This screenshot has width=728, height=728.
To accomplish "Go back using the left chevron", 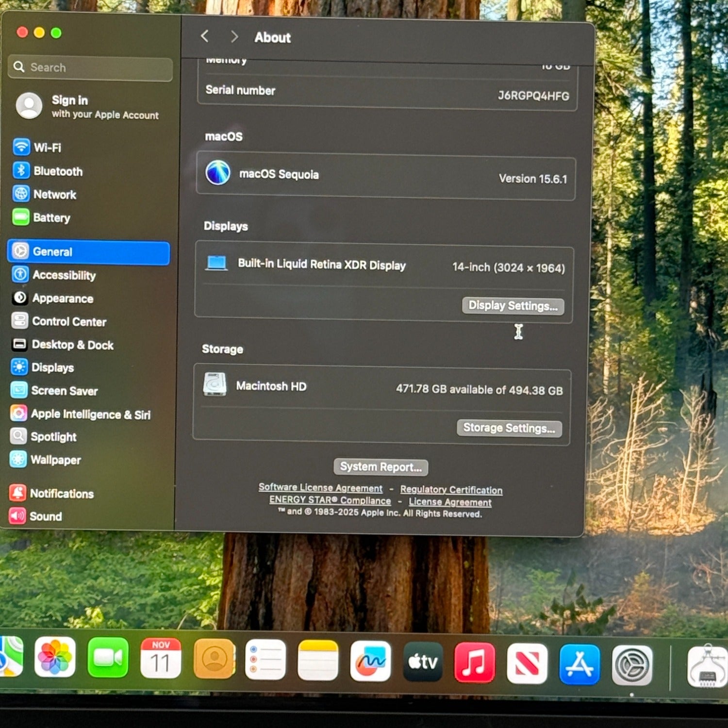I will click(205, 36).
